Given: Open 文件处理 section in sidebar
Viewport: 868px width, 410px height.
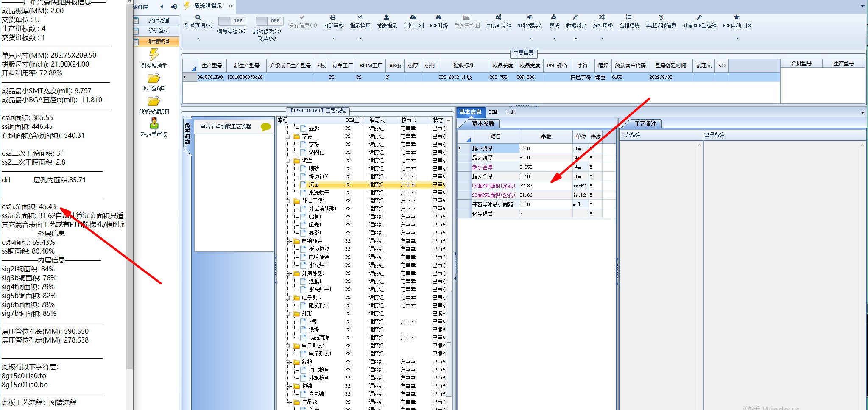Looking at the screenshot, I should [x=156, y=20].
